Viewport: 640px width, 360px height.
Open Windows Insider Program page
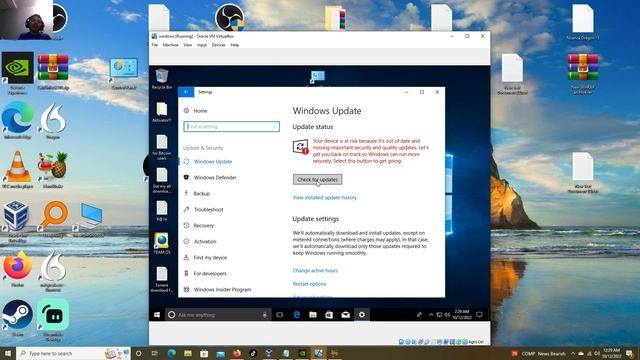pos(222,289)
